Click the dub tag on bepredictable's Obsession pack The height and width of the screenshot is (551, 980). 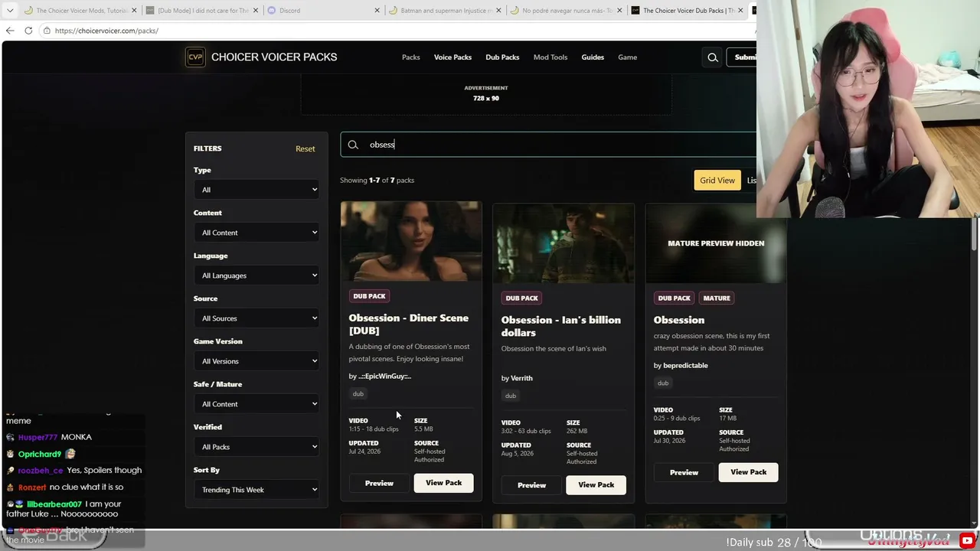(x=663, y=383)
